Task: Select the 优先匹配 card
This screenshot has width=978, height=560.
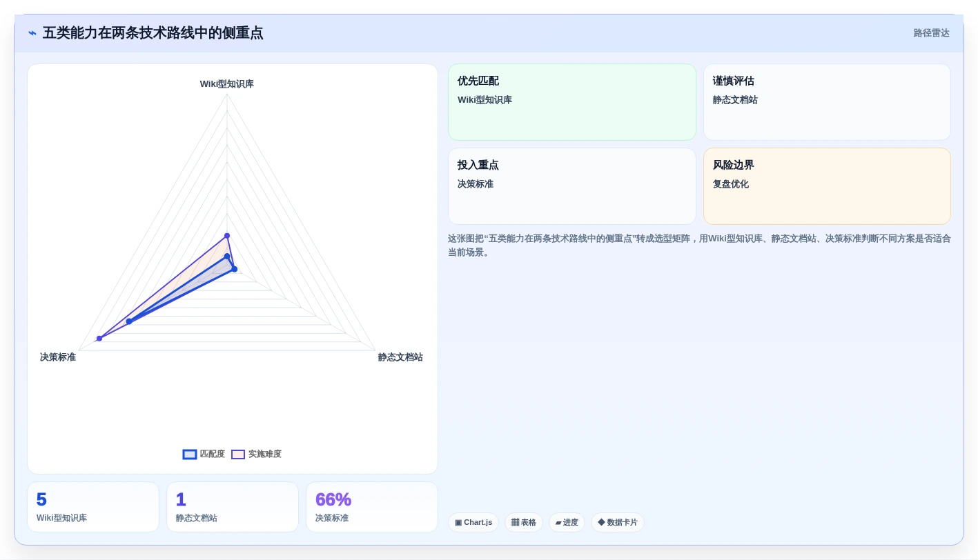Action: click(x=572, y=102)
